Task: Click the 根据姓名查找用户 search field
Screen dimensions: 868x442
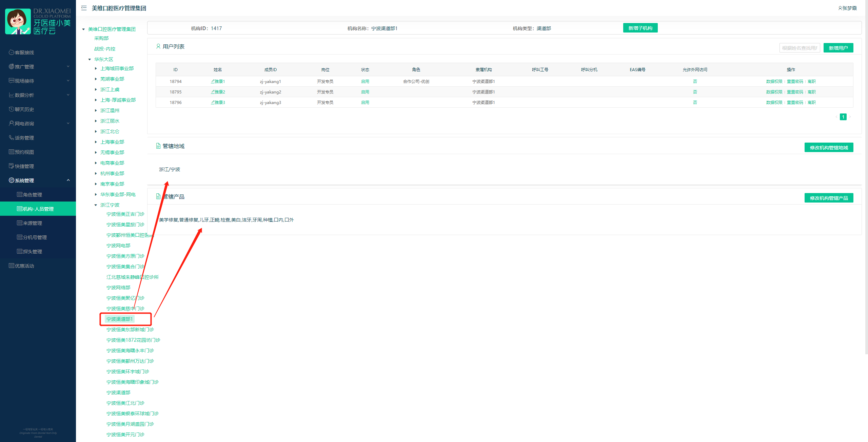Action: point(799,48)
